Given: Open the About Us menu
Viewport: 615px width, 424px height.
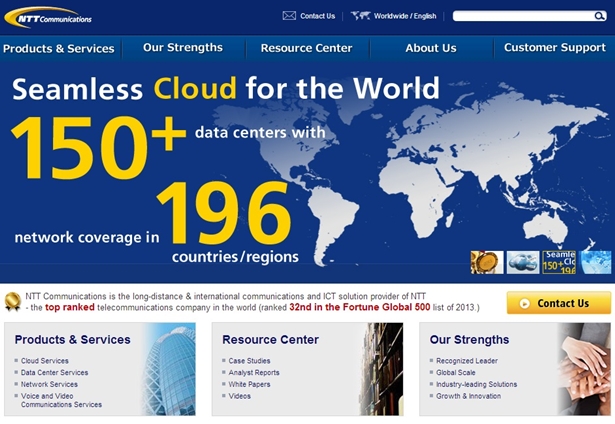Looking at the screenshot, I should coord(431,48).
